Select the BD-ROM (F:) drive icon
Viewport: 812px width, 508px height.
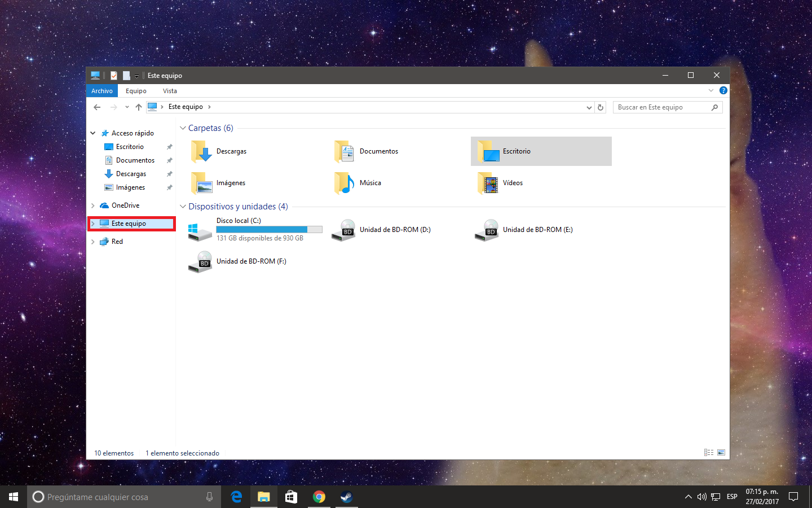tap(200, 262)
